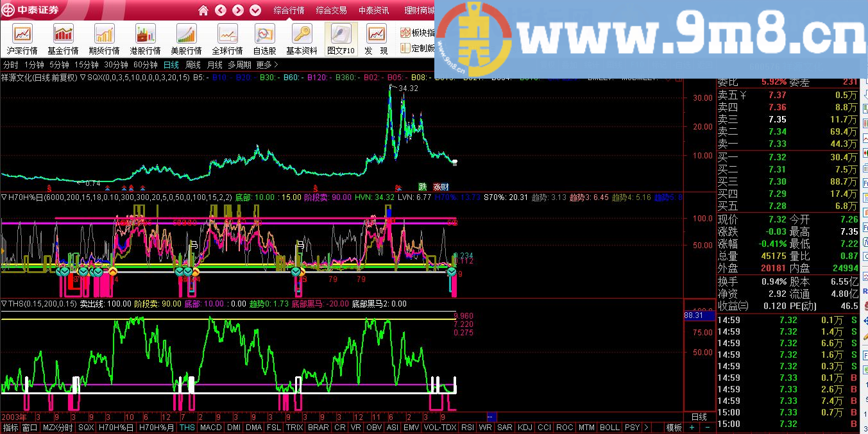Select the 月线 monthly period
The image size is (868, 434).
[x=214, y=65]
